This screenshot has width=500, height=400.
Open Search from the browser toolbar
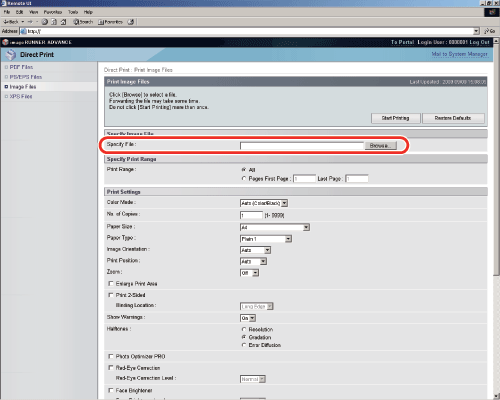[x=83, y=22]
